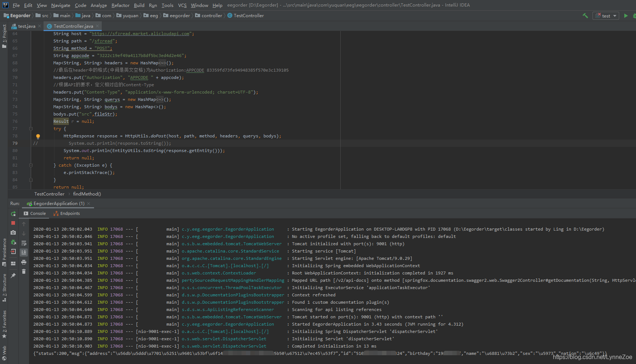Close the EegorderApplication (1) run tab
Screen dimensions: 636x364
point(89,204)
